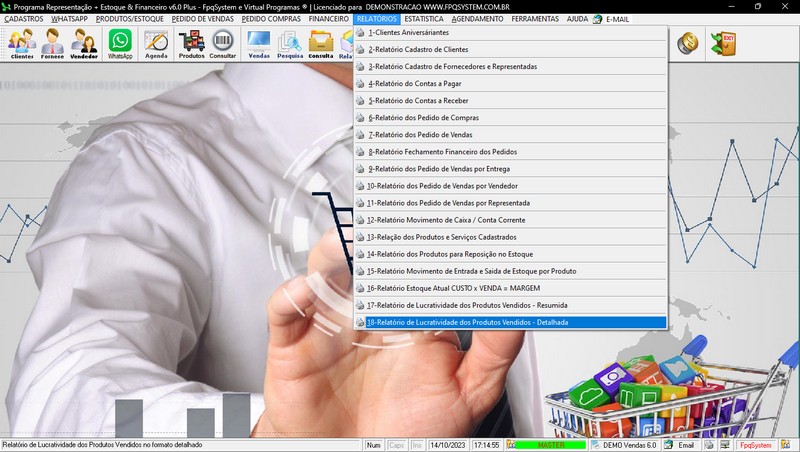Click the time 17:14:55 in status bar
This screenshot has height=452, width=800.
tap(486, 445)
